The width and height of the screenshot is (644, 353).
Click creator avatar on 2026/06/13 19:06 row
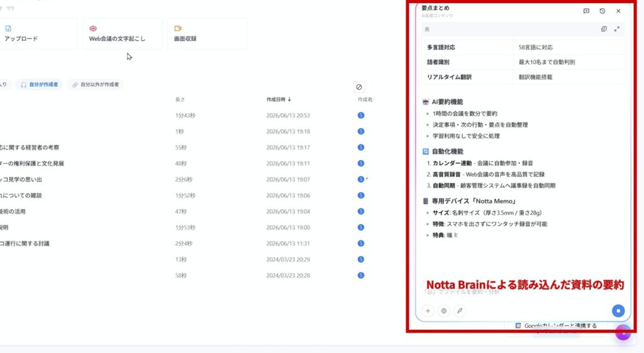pos(360,195)
